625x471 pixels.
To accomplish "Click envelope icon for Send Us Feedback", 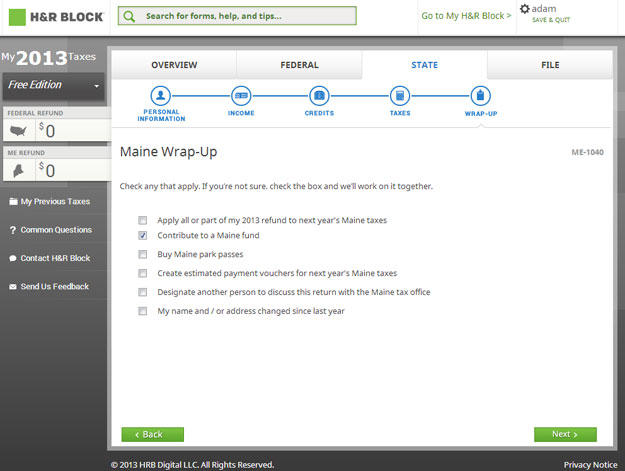I will [x=13, y=287].
